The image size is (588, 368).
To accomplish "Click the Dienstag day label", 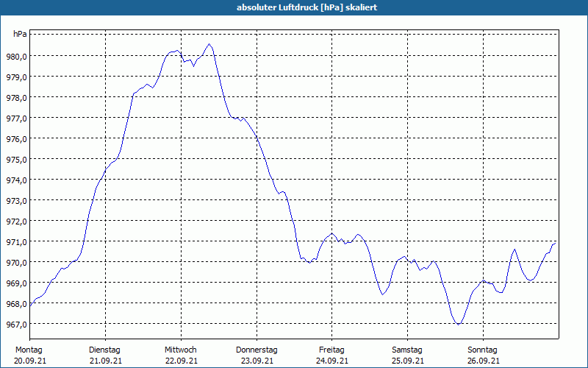I will pos(104,350).
